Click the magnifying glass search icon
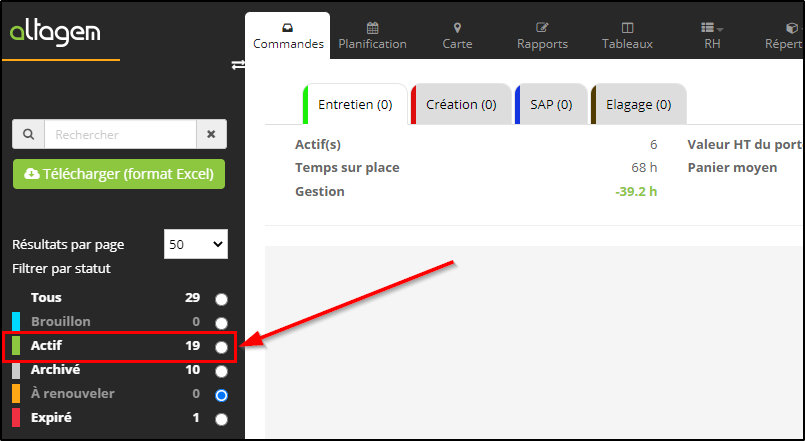The width and height of the screenshot is (805, 441). pos(27,134)
